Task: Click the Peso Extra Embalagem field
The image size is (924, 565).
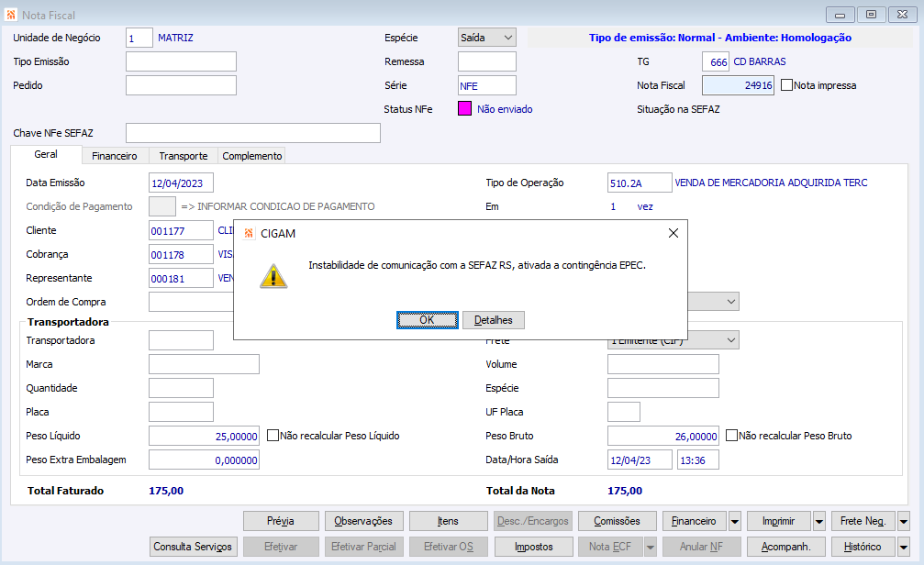Action: (204, 460)
